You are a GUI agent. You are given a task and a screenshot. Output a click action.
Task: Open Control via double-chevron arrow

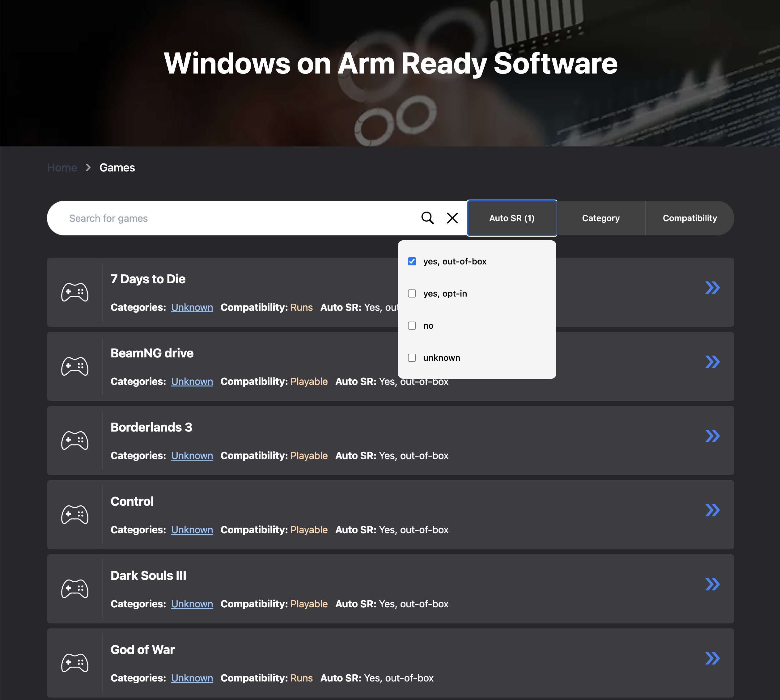[712, 510]
